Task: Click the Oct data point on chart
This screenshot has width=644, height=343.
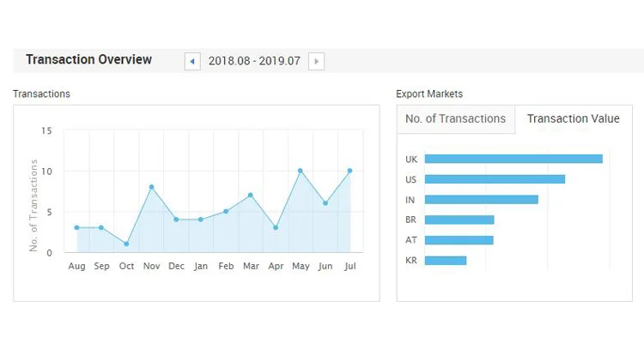Action: [x=126, y=244]
